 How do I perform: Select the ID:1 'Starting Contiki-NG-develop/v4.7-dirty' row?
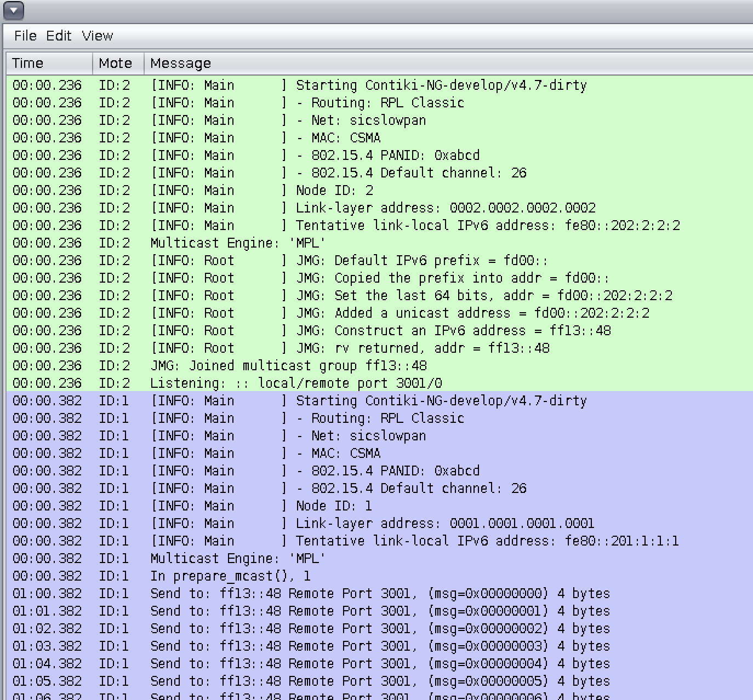(x=380, y=400)
